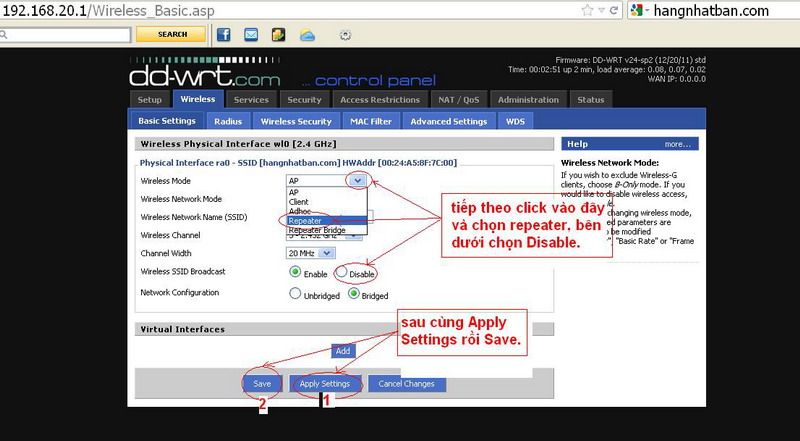Click the yellow notes toolbar icon
The image size is (800, 441).
[x=279, y=34]
